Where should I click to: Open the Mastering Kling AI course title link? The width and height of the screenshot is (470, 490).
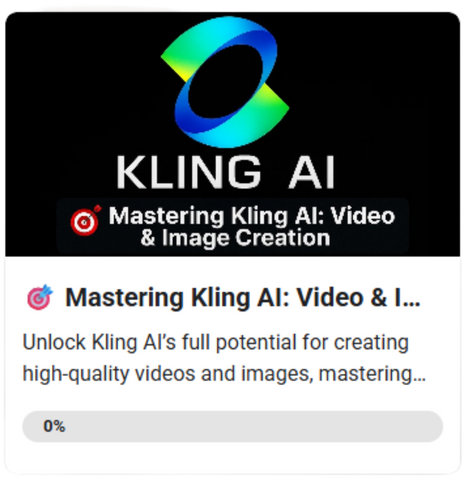243,297
